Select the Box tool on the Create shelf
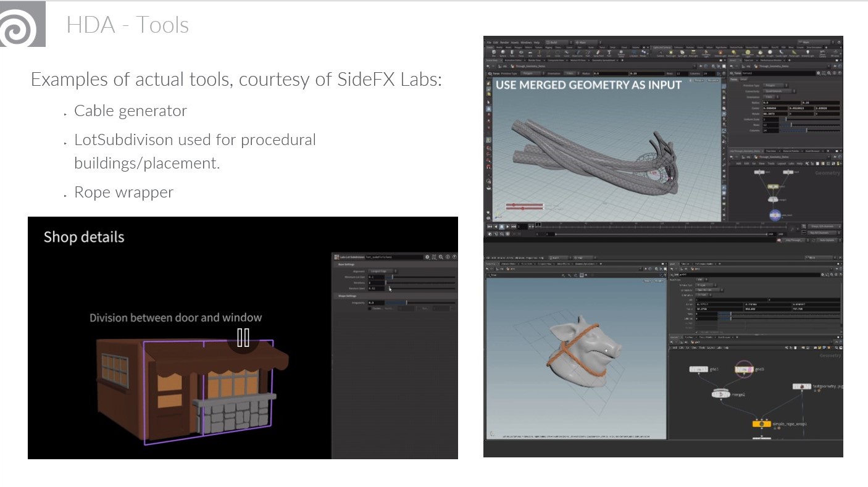868x487 pixels. pyautogui.click(x=494, y=52)
